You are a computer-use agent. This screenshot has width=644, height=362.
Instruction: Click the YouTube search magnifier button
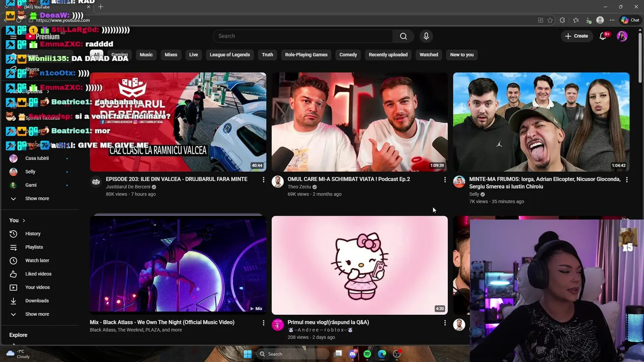tap(403, 36)
